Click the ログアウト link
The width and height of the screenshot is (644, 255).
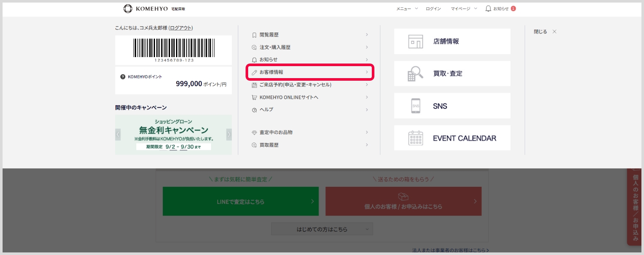(x=181, y=28)
